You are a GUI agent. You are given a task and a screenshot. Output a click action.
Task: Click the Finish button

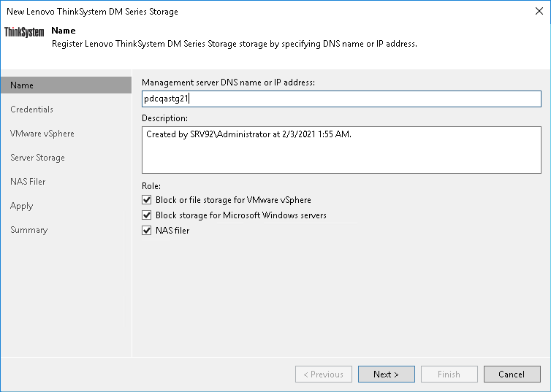click(x=449, y=374)
